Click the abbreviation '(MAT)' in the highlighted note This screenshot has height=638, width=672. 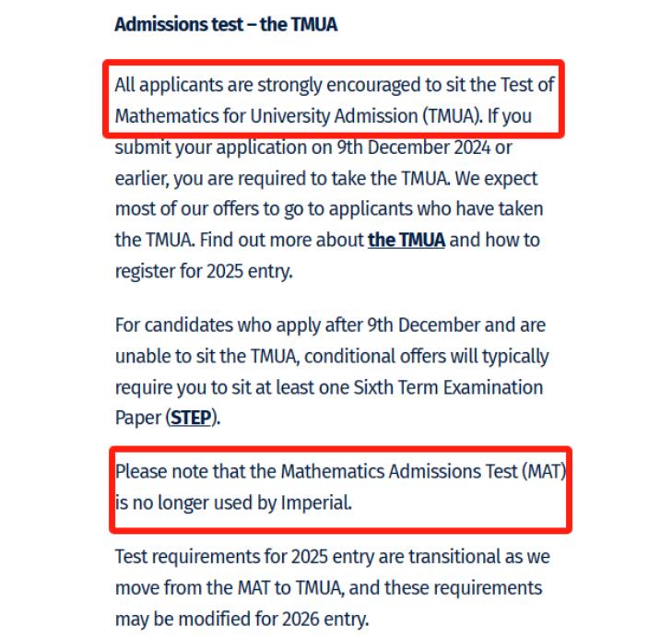pyautogui.click(x=544, y=472)
